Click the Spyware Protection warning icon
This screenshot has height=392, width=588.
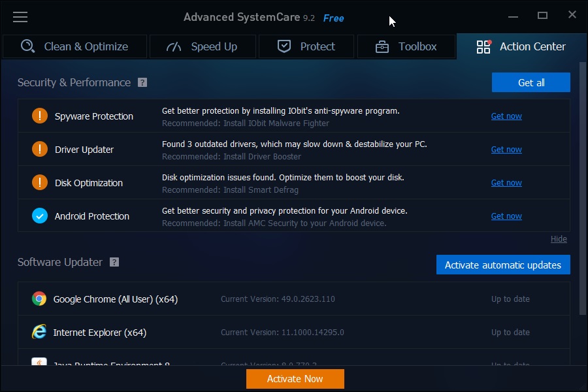tap(40, 116)
